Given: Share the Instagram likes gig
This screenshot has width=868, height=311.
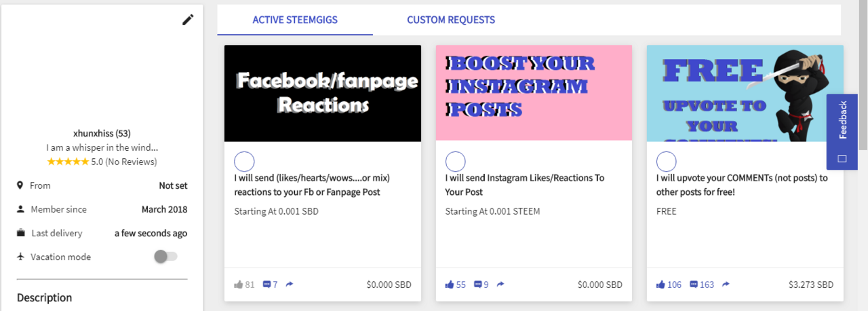Looking at the screenshot, I should coord(500,285).
